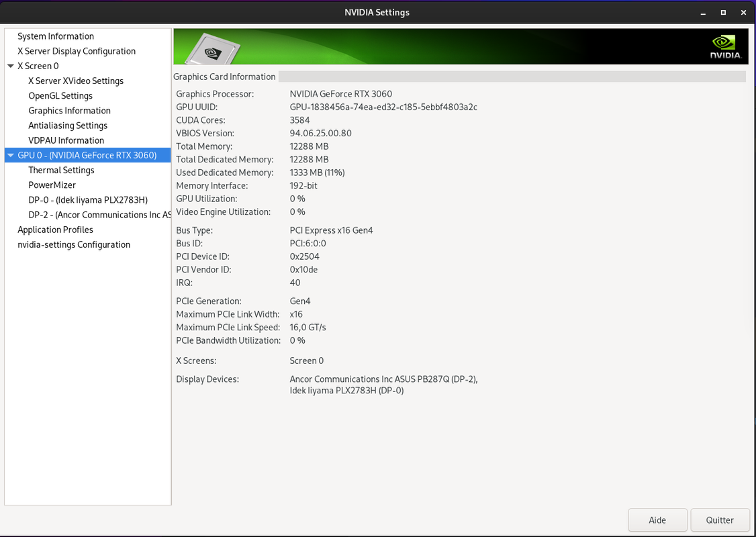The image size is (756, 537).
Task: Open nvidia-settings Configuration page
Action: point(74,245)
